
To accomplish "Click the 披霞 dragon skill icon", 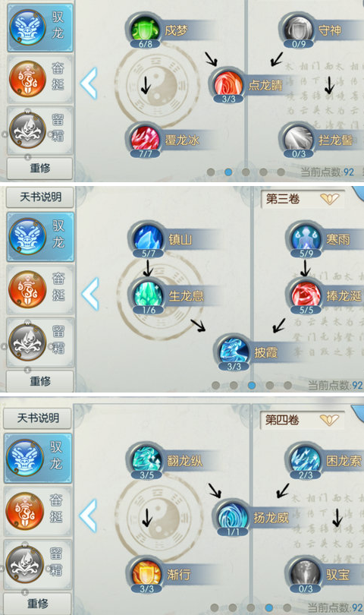I will tap(234, 352).
